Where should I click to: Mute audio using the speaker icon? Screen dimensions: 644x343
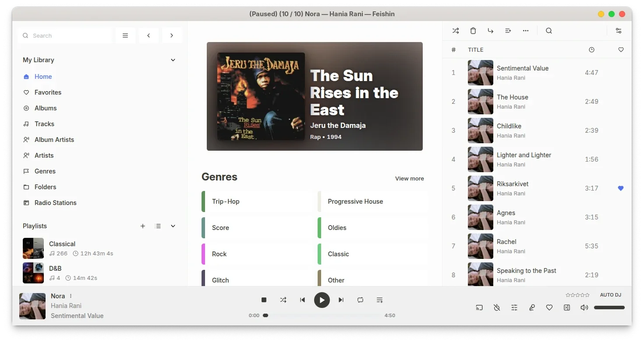pyautogui.click(x=584, y=308)
